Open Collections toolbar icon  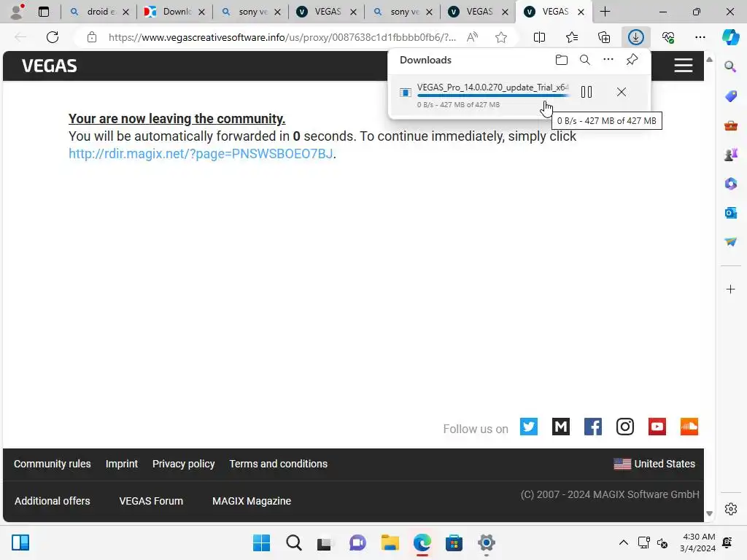pyautogui.click(x=604, y=37)
